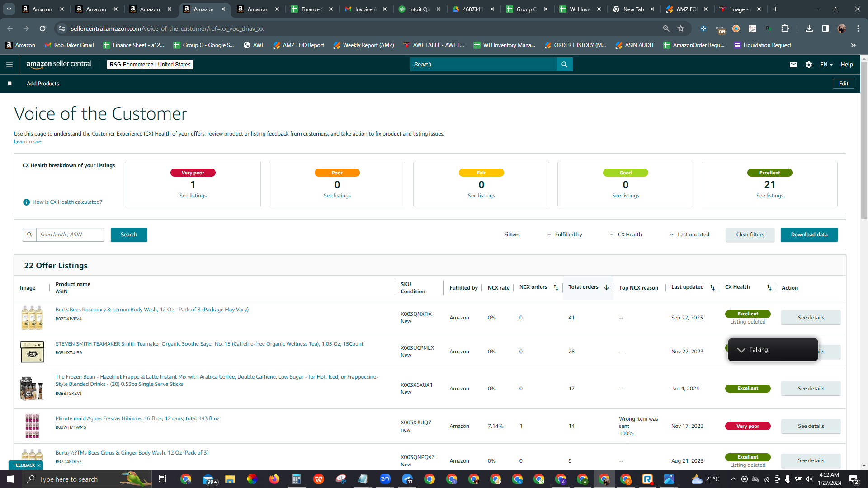The image size is (868, 488).
Task: Open Firefox from the taskbar
Action: click(274, 479)
